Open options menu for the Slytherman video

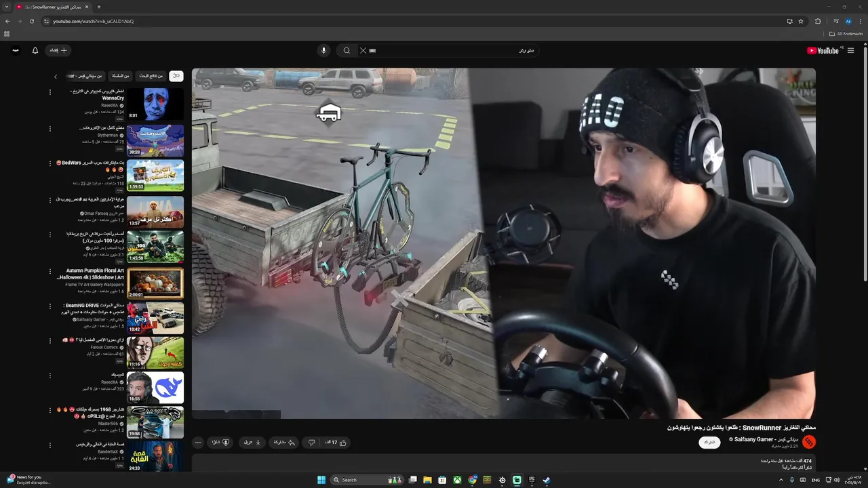click(x=50, y=128)
